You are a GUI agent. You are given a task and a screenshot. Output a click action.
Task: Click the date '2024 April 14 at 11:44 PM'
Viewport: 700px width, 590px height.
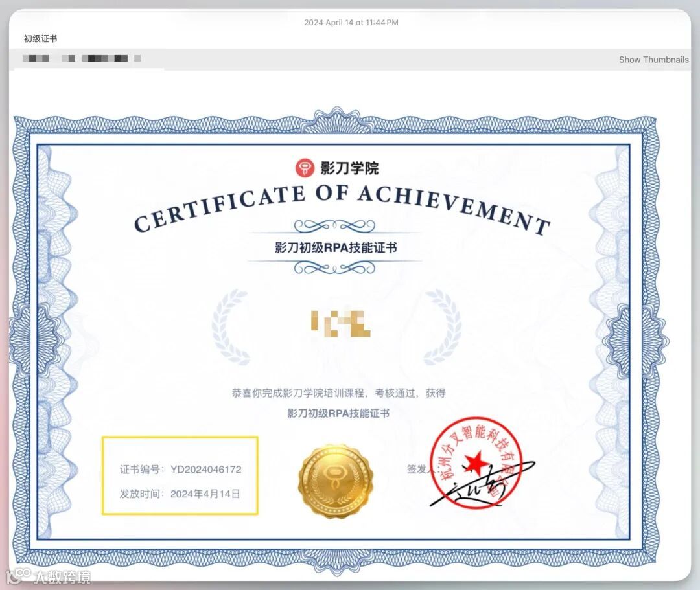tap(351, 22)
